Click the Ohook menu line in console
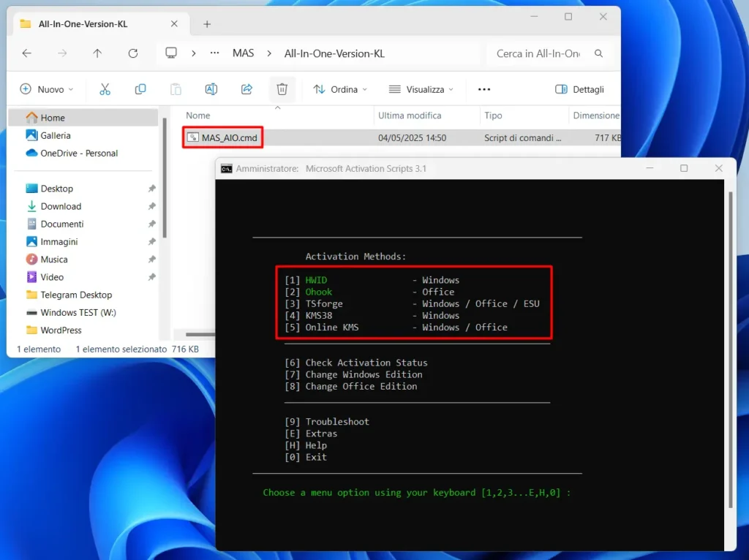Image resolution: width=749 pixels, height=560 pixels. point(369,292)
